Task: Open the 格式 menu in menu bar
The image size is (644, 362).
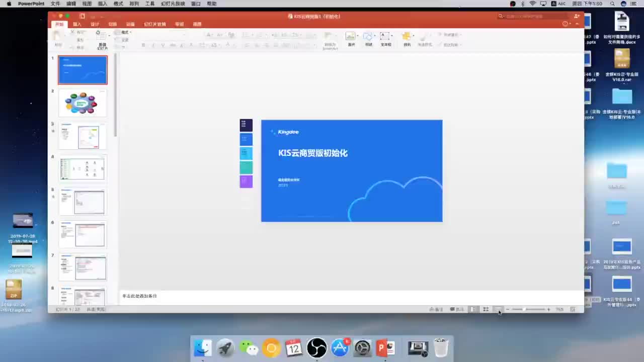Action: pos(118,4)
